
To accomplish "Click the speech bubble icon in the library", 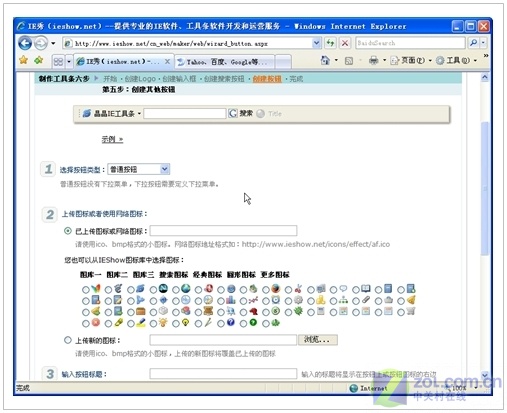I will click(x=343, y=289).
